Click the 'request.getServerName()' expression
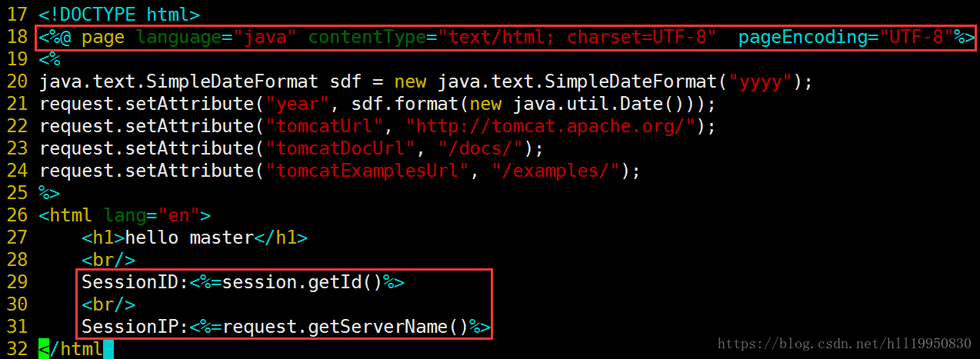Viewport: 980px width, 359px height. coord(346,327)
